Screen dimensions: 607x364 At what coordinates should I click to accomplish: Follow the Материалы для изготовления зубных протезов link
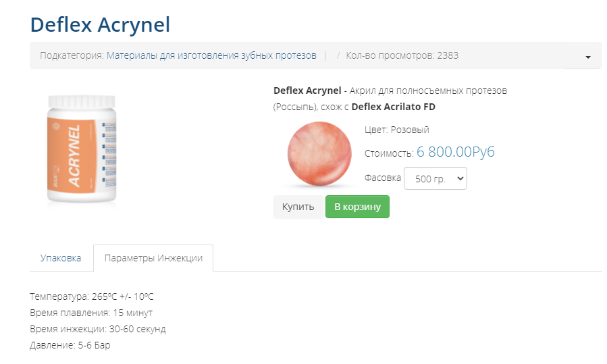211,55
